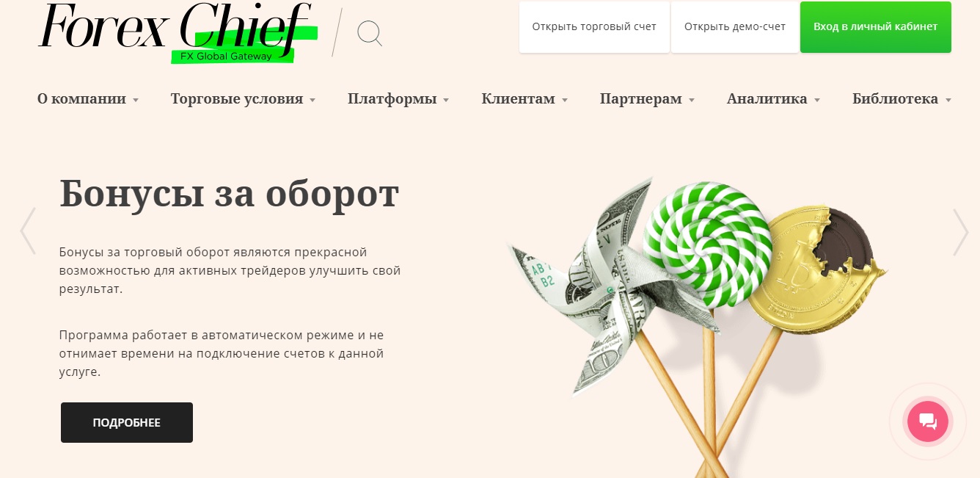
Task: Click the magnifying glass search icon
Action: pos(370,34)
